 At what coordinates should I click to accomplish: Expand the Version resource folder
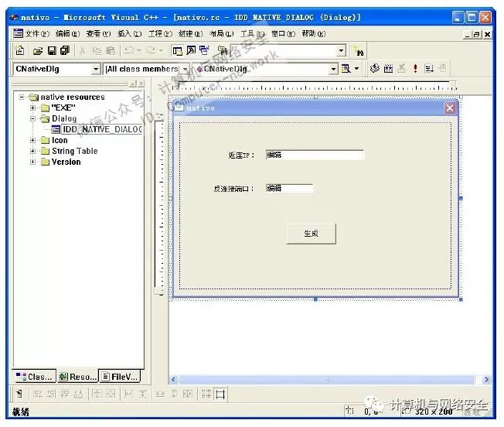coord(32,162)
